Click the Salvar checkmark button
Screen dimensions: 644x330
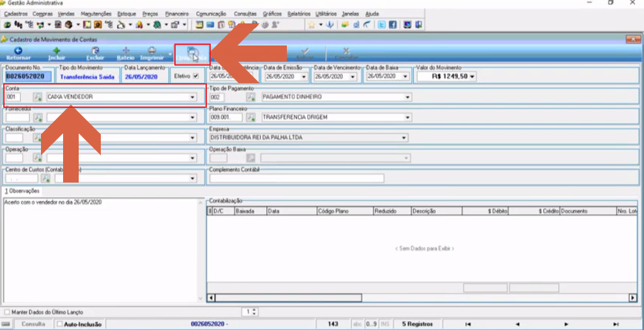(304, 54)
